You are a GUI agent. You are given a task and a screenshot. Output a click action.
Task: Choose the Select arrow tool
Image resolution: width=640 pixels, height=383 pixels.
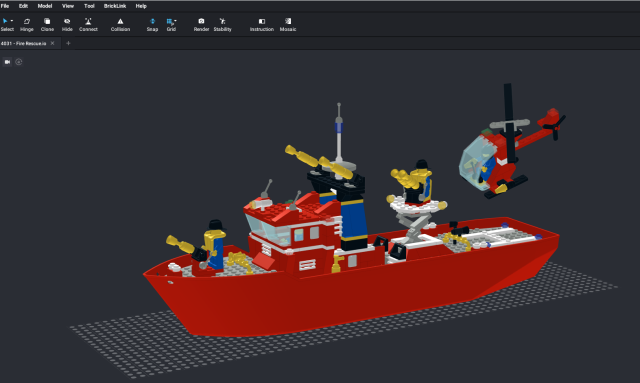[5, 21]
